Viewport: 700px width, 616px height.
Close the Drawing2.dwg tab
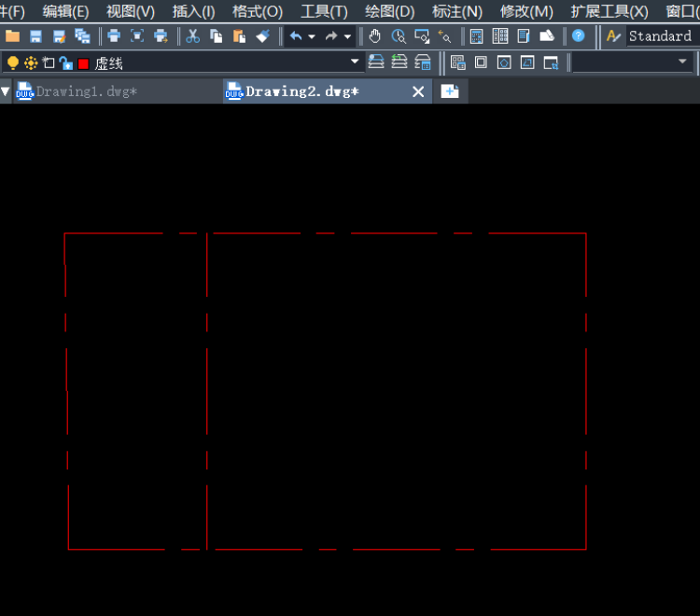click(418, 92)
